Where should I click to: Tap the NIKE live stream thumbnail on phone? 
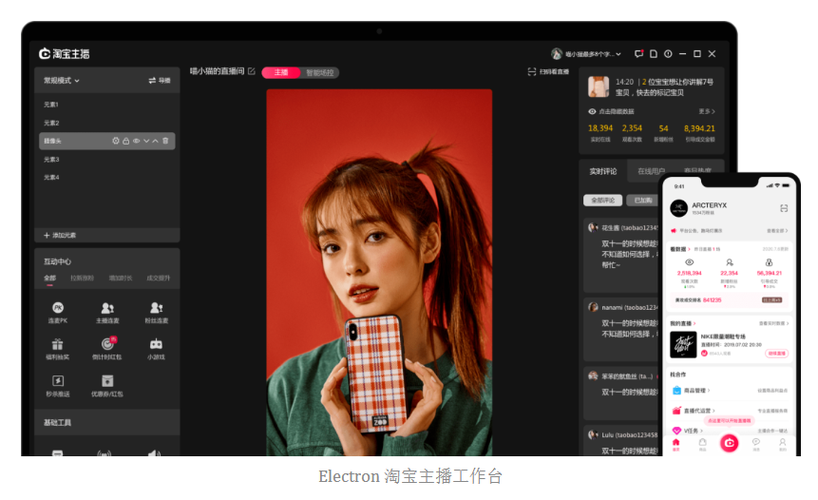click(x=683, y=344)
